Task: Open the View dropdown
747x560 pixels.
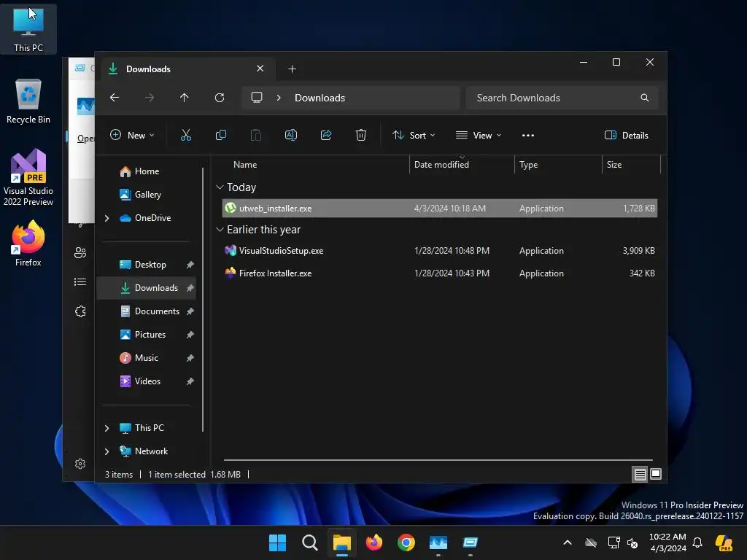Action: [479, 135]
